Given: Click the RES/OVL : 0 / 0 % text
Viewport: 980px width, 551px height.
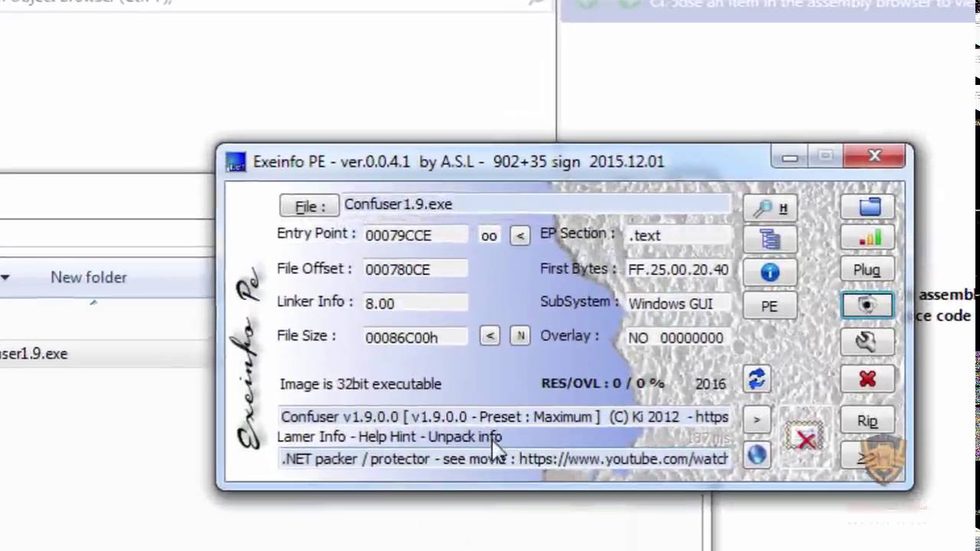Looking at the screenshot, I should click(603, 383).
